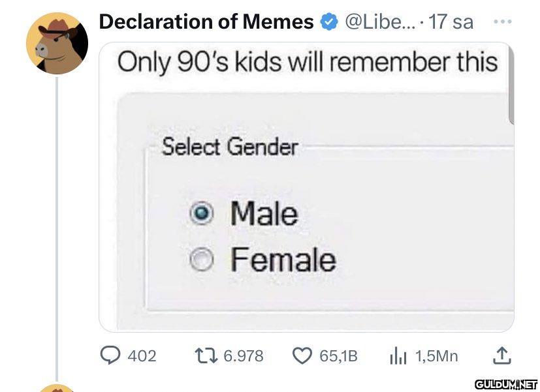The image size is (540, 392).
Task: Tap the share upload icon
Action: (500, 355)
